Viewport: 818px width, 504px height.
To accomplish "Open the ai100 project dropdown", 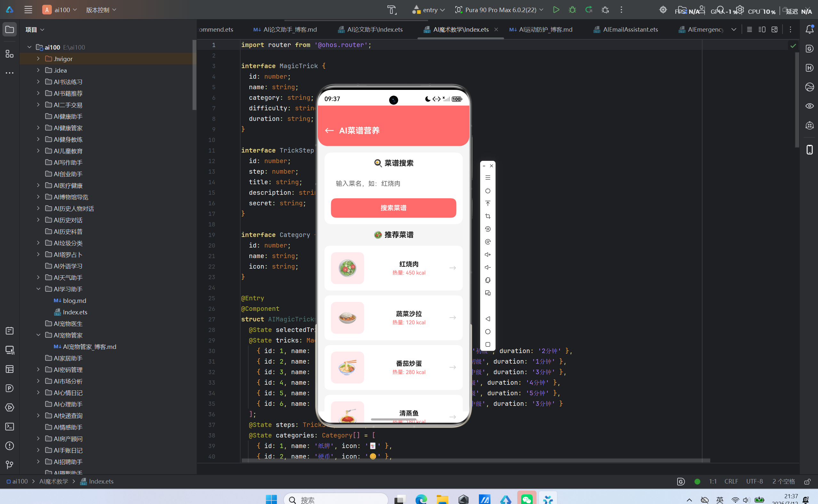I will pos(60,10).
